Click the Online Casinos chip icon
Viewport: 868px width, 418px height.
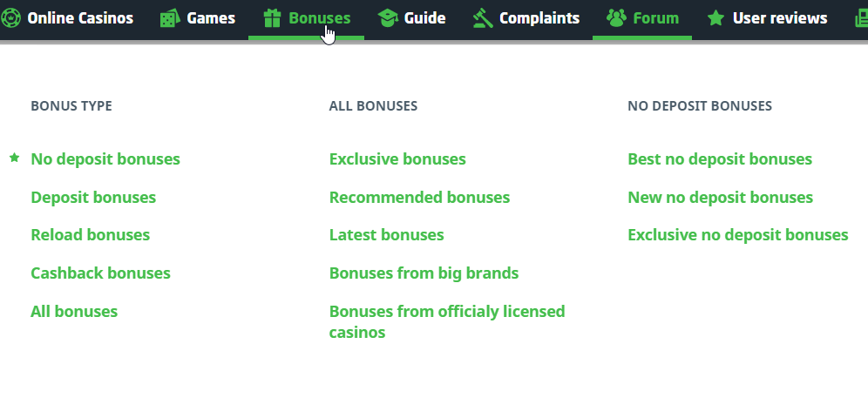click(x=11, y=17)
